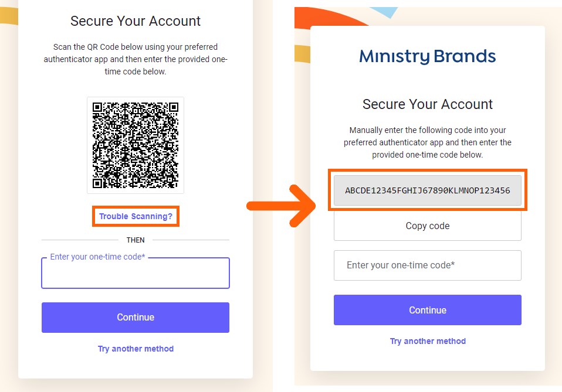
Task: Open the Trouble Scanning? link
Action: [136, 216]
